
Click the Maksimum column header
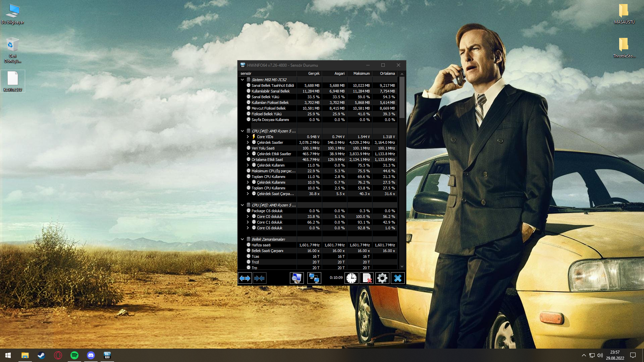tap(361, 73)
